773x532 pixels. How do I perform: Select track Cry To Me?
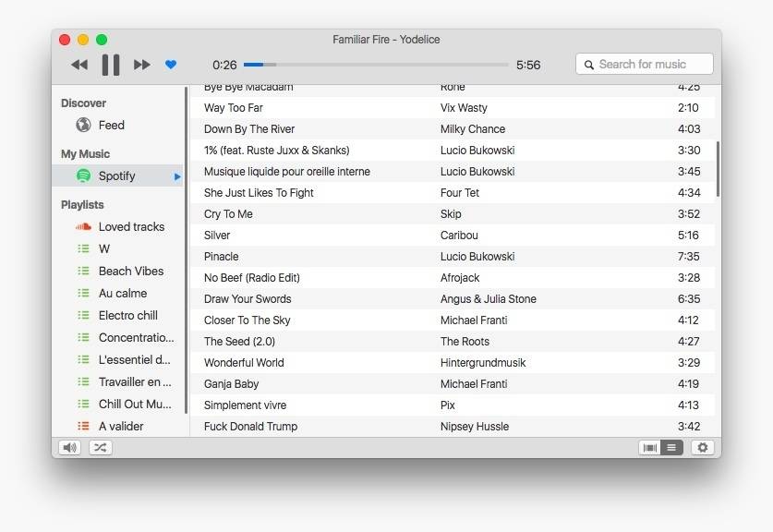point(453,213)
